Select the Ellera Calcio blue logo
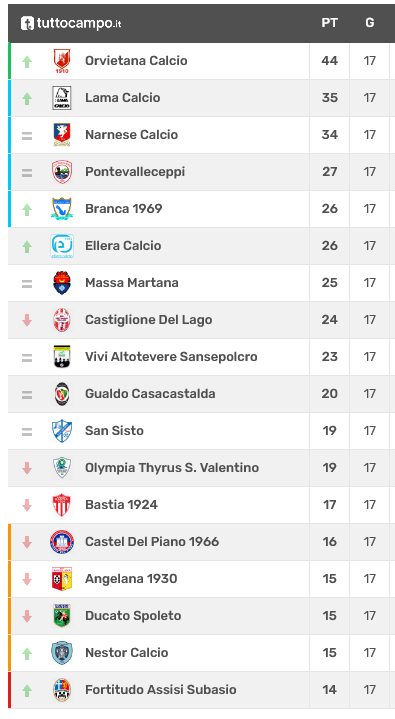 tap(61, 246)
